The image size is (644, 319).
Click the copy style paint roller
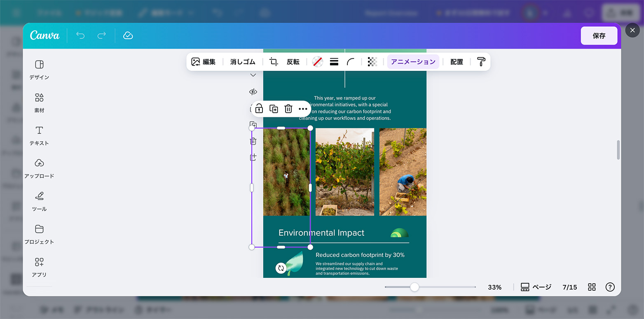481,62
